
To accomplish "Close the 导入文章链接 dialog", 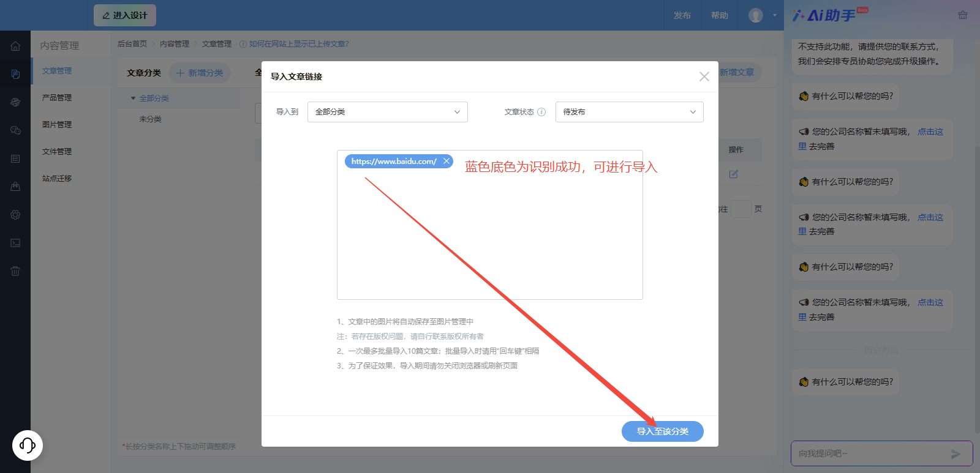I will [704, 76].
